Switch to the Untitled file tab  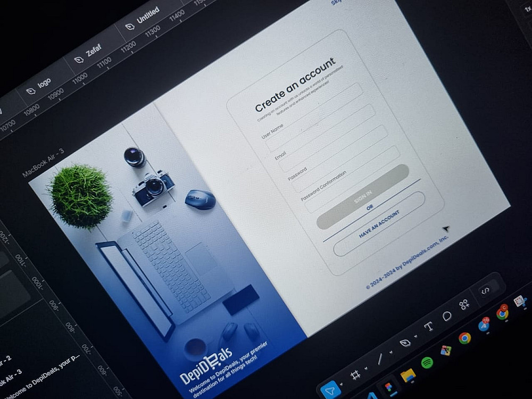[x=143, y=20]
